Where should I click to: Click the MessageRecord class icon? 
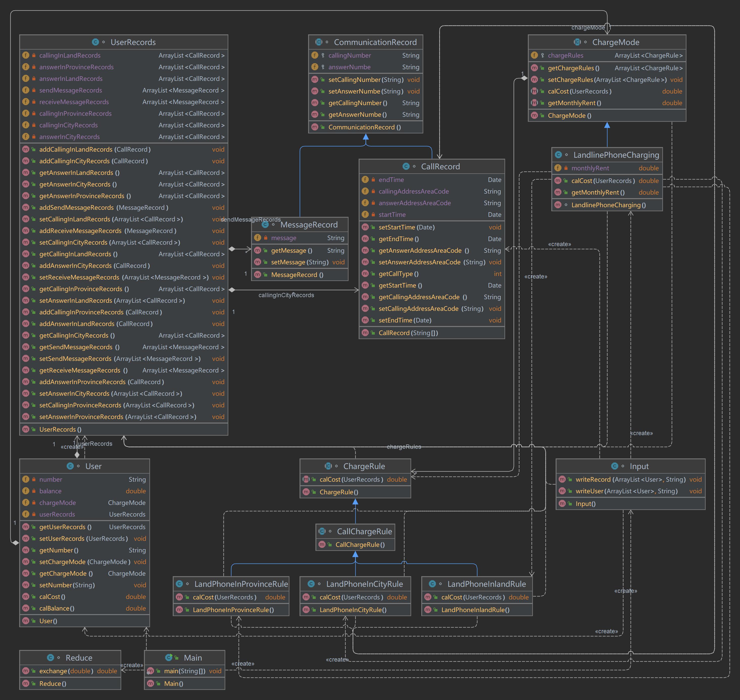[x=265, y=225]
